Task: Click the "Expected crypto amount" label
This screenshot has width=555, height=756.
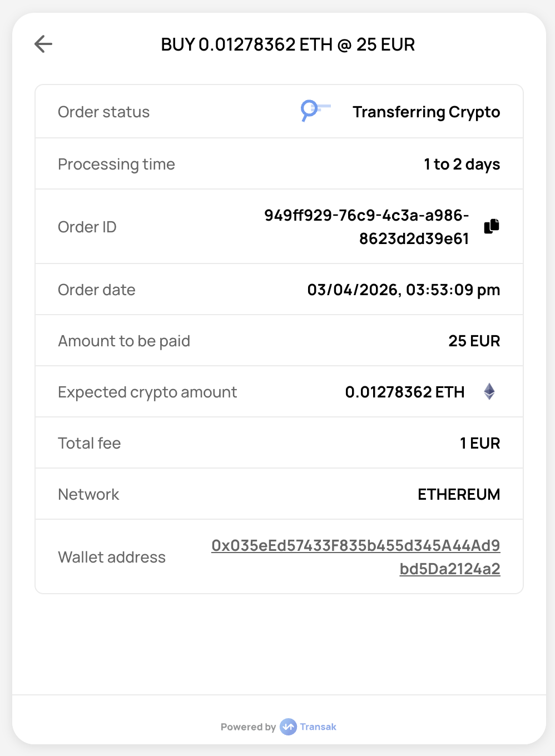Action: point(147,392)
